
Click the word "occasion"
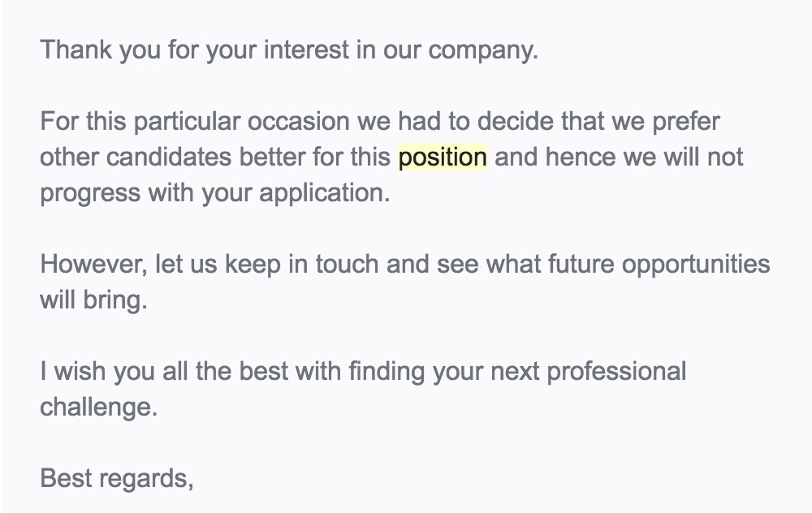coord(299,123)
